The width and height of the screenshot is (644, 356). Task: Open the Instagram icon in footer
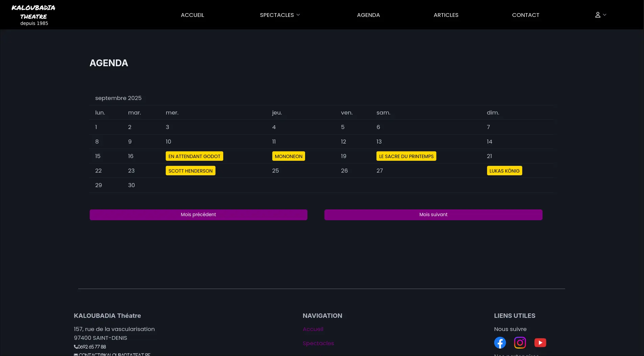click(x=520, y=342)
